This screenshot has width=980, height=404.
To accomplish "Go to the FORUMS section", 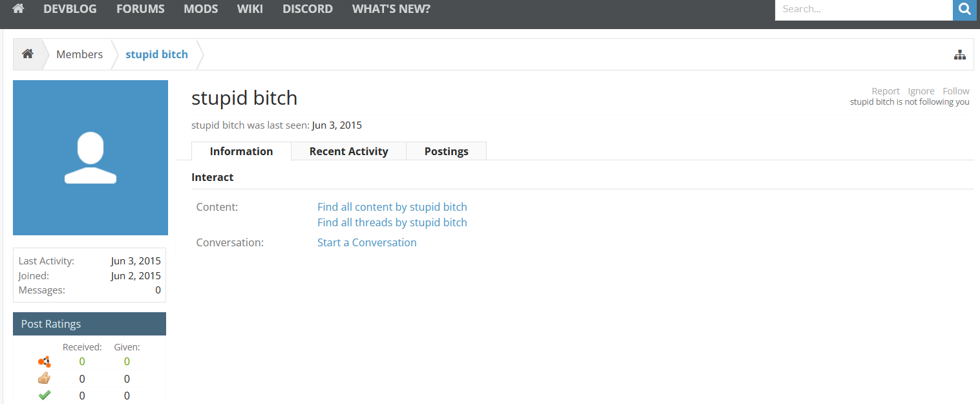I will click(140, 9).
